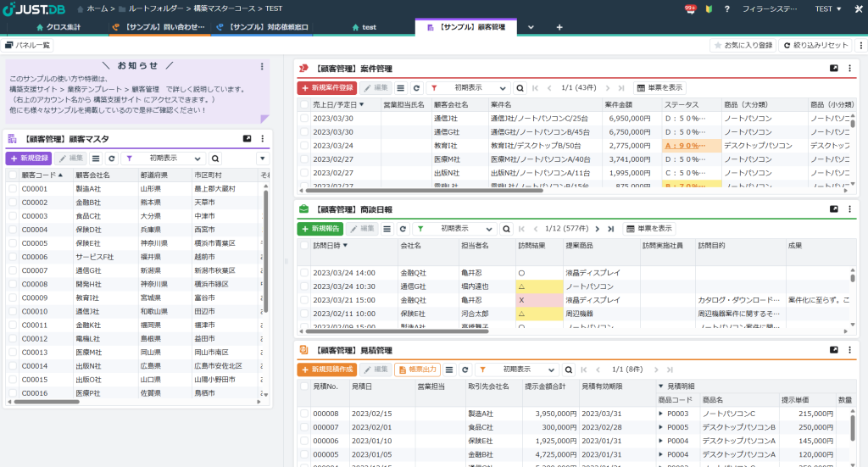Switch to 【サンプル】問い合わせ tab
Image resolution: width=868 pixels, height=467 pixels.
pos(159,27)
